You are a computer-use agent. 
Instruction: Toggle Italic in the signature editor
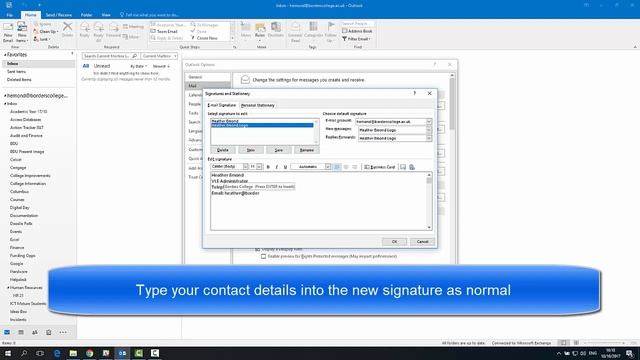click(277, 167)
